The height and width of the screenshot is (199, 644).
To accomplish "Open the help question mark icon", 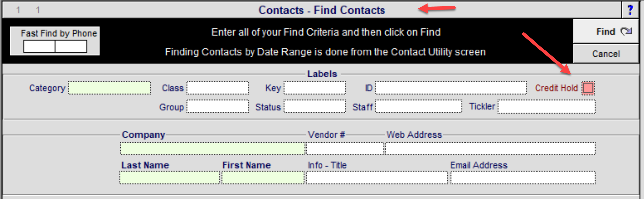I will 630,10.
